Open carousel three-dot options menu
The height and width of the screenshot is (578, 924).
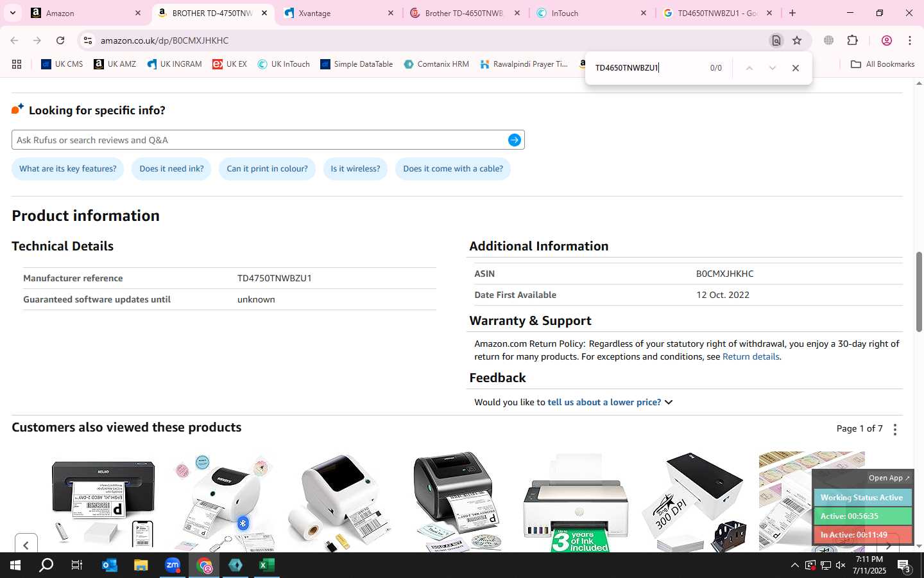point(895,430)
